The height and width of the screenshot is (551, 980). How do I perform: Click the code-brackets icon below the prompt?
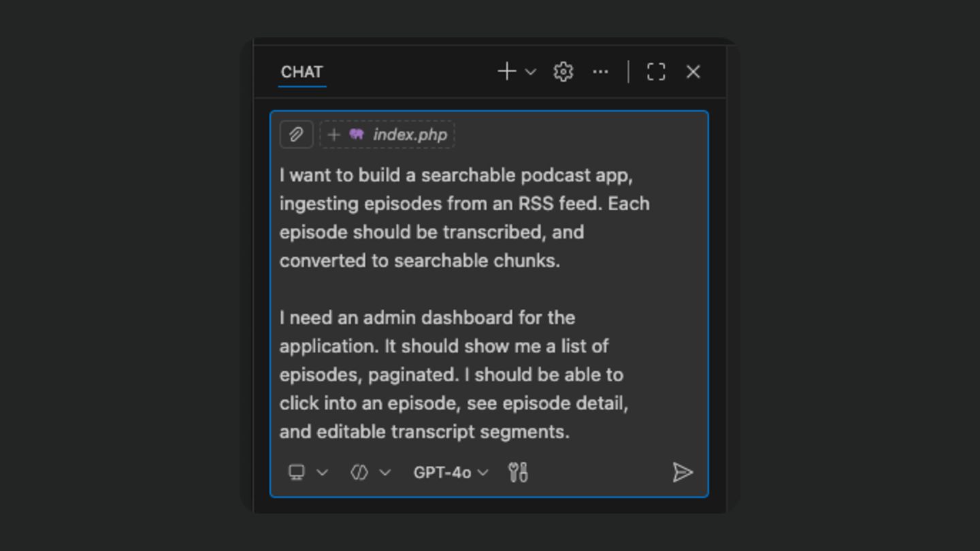tap(359, 472)
